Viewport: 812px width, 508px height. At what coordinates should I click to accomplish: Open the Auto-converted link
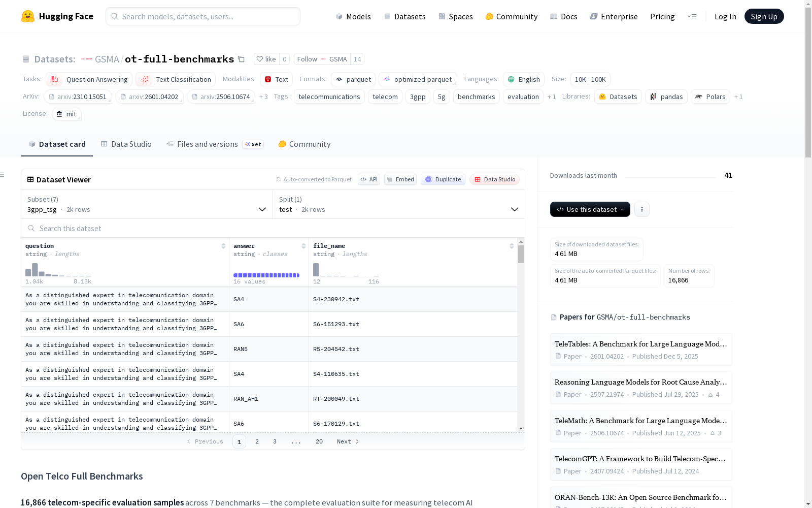tap(304, 179)
